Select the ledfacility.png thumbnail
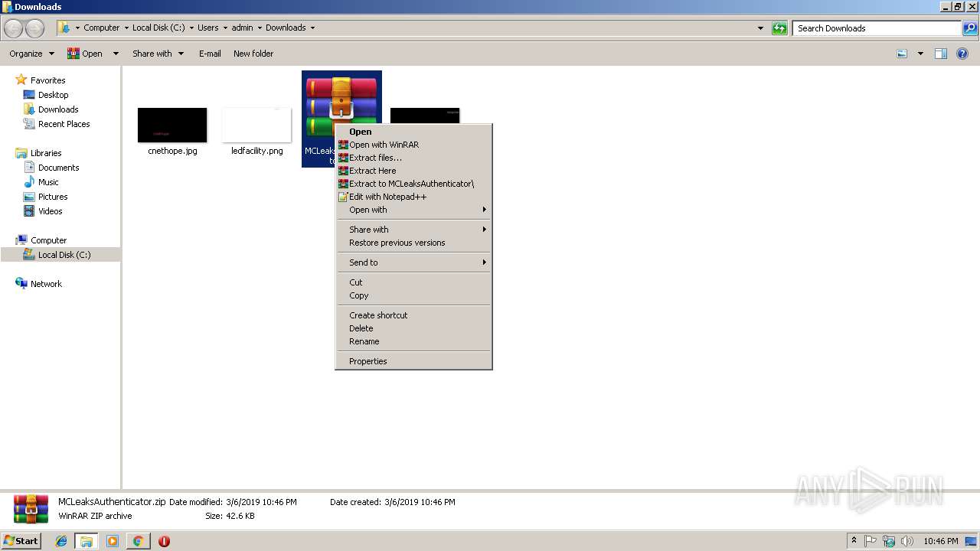The image size is (980, 551). pyautogui.click(x=256, y=125)
